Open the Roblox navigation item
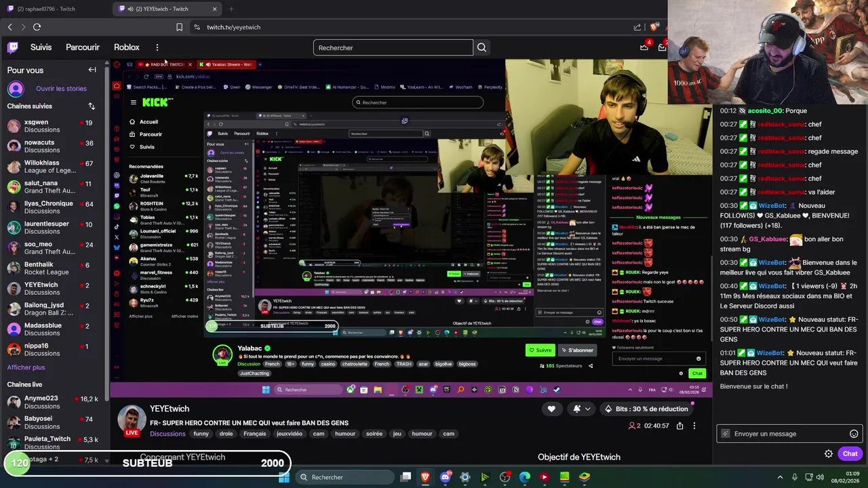This screenshot has width=868, height=488. pos(127,47)
